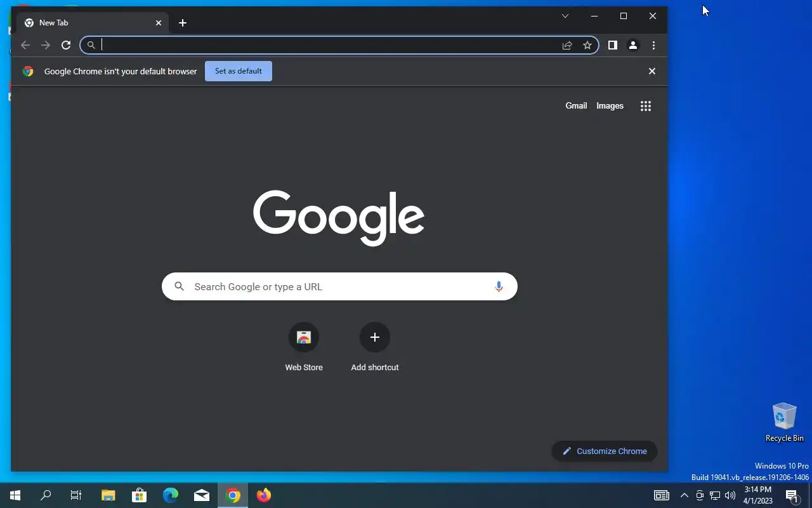Minimize the Chrome window
Image resolution: width=812 pixels, height=508 pixels.
tap(594, 16)
